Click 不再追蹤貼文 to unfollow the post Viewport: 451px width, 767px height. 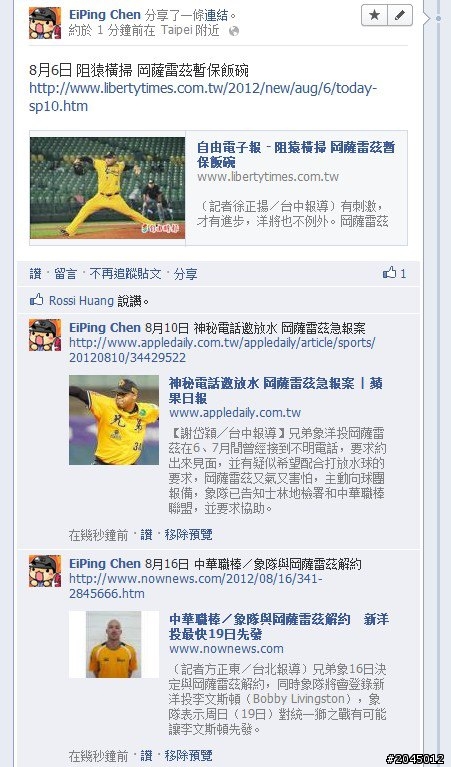click(125, 274)
